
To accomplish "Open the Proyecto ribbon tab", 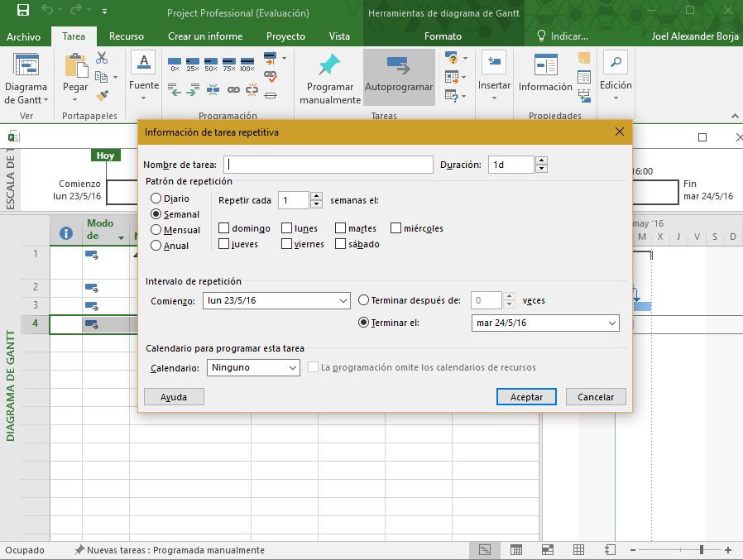I will pos(285,36).
